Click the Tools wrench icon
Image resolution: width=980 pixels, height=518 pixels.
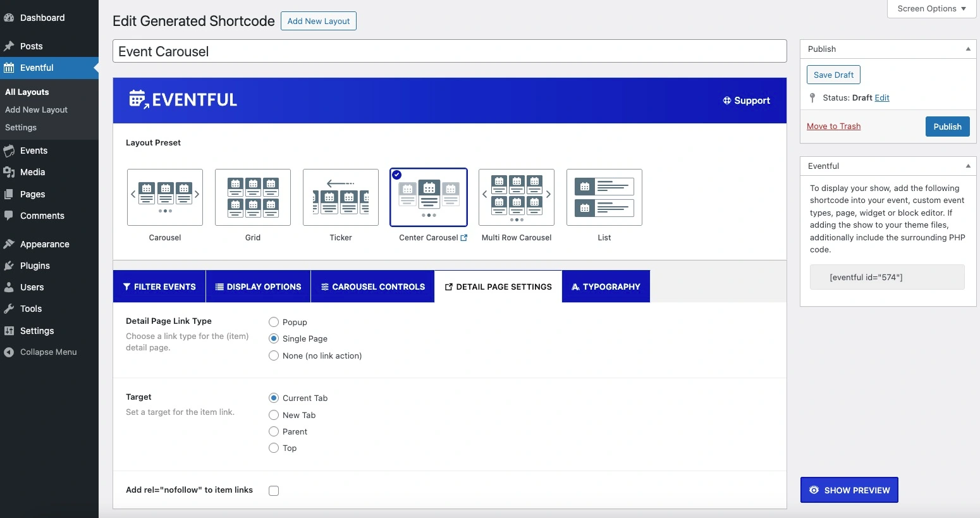click(9, 309)
